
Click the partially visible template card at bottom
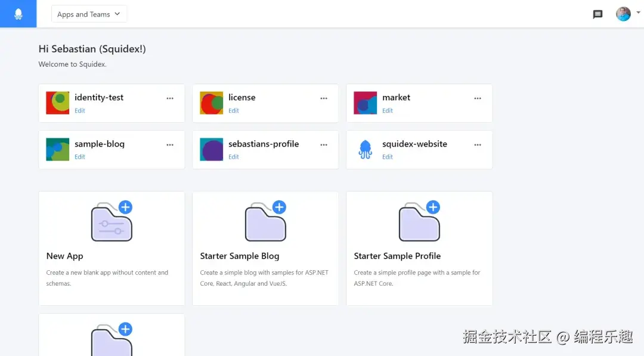click(x=112, y=335)
